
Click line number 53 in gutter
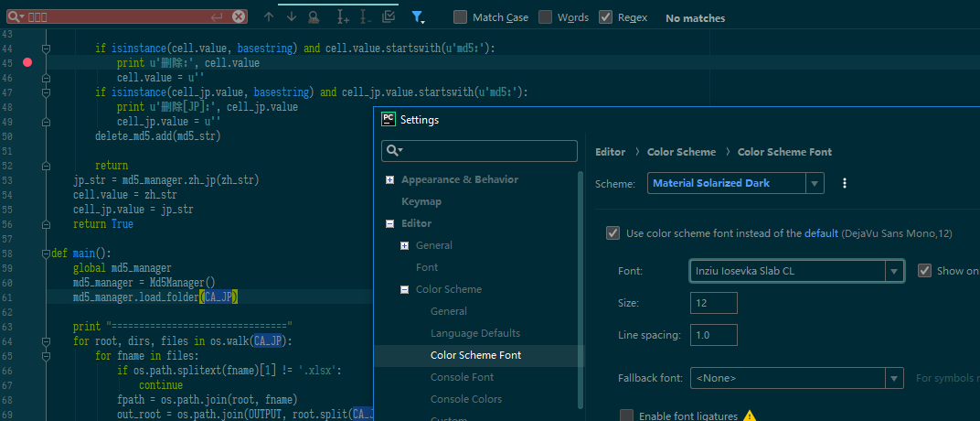(7, 180)
